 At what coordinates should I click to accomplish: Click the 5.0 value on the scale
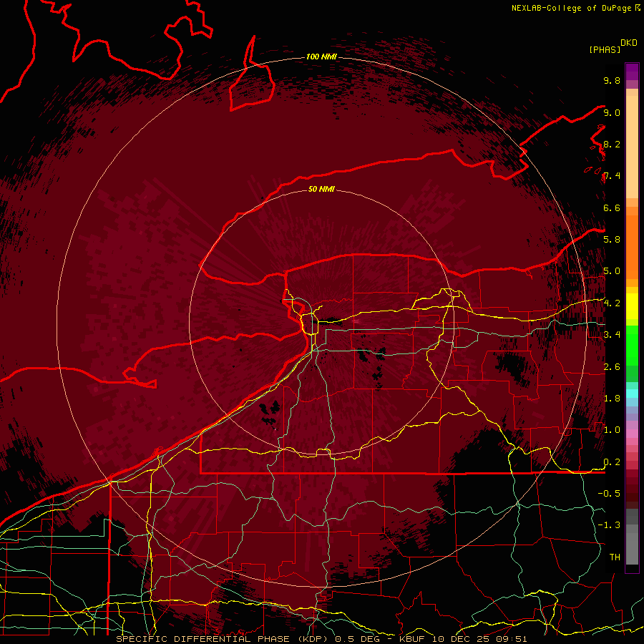612,271
